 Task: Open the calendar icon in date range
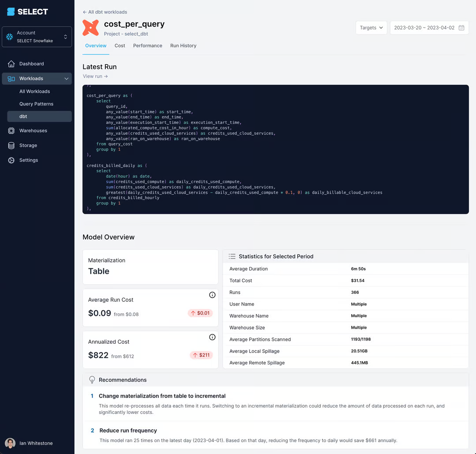click(461, 28)
